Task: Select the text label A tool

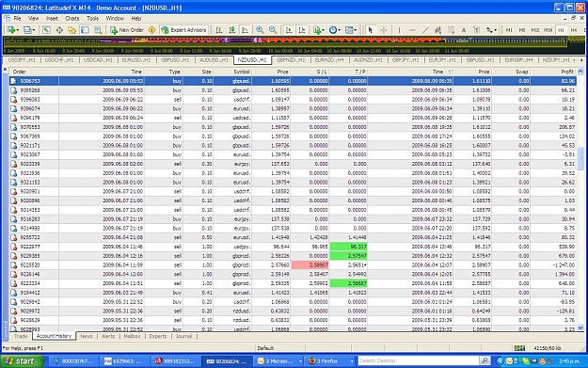Action: (464, 30)
